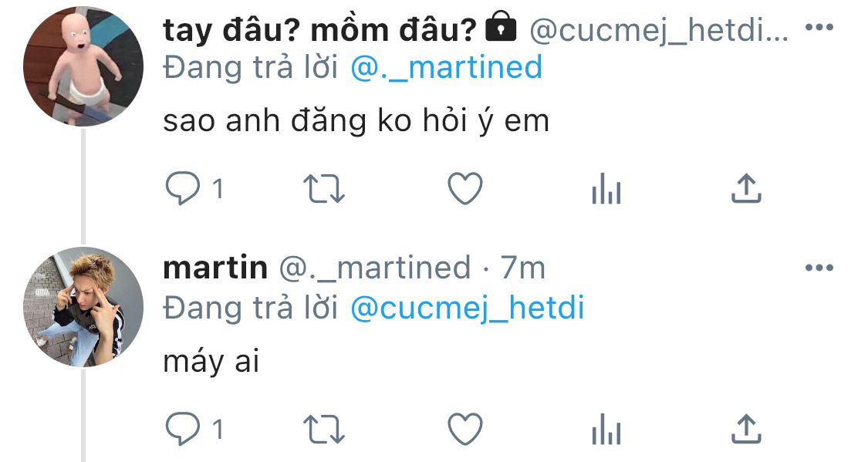Open the profile picture of tay đâu? mồm đâu?
This screenshot has height=462, width=868.
pos(83,68)
